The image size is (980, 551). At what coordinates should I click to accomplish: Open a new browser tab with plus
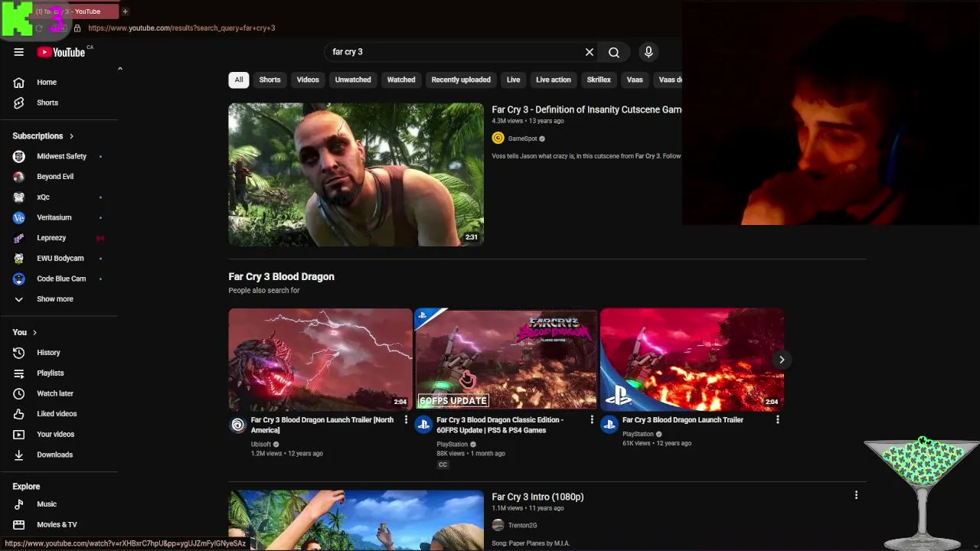pyautogui.click(x=125, y=11)
